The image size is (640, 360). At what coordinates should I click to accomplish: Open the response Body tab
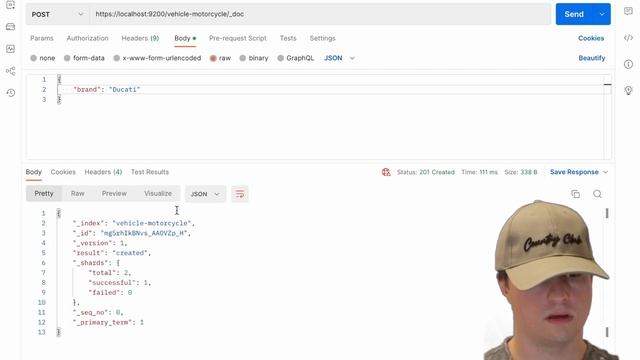click(x=33, y=172)
